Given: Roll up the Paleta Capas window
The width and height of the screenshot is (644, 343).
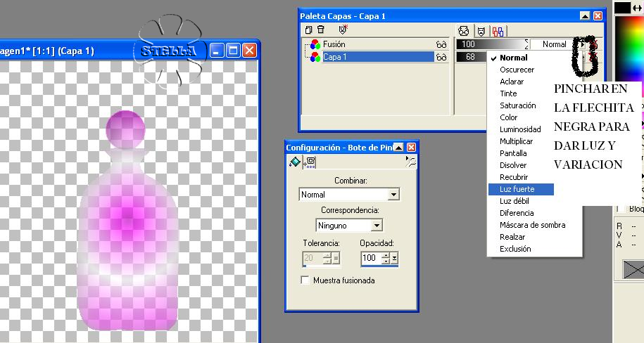Looking at the screenshot, I should [585, 16].
